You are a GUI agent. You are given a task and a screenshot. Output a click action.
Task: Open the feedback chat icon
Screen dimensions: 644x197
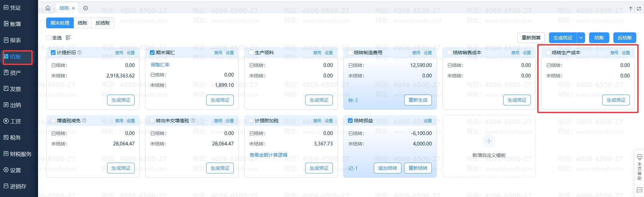639,190
